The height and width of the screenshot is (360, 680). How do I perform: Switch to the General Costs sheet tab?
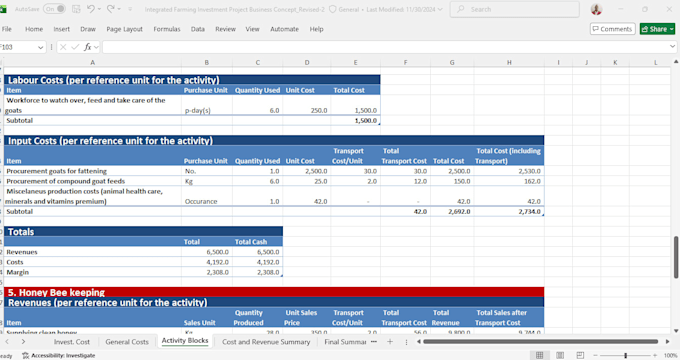[127, 342]
